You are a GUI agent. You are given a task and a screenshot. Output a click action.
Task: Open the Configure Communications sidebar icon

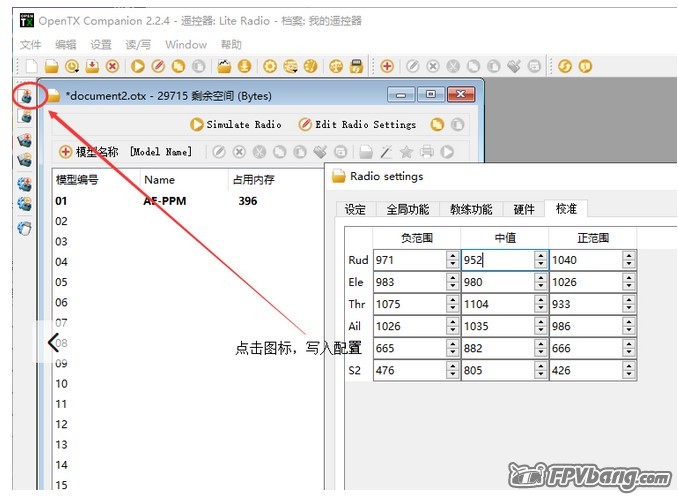[x=25, y=228]
